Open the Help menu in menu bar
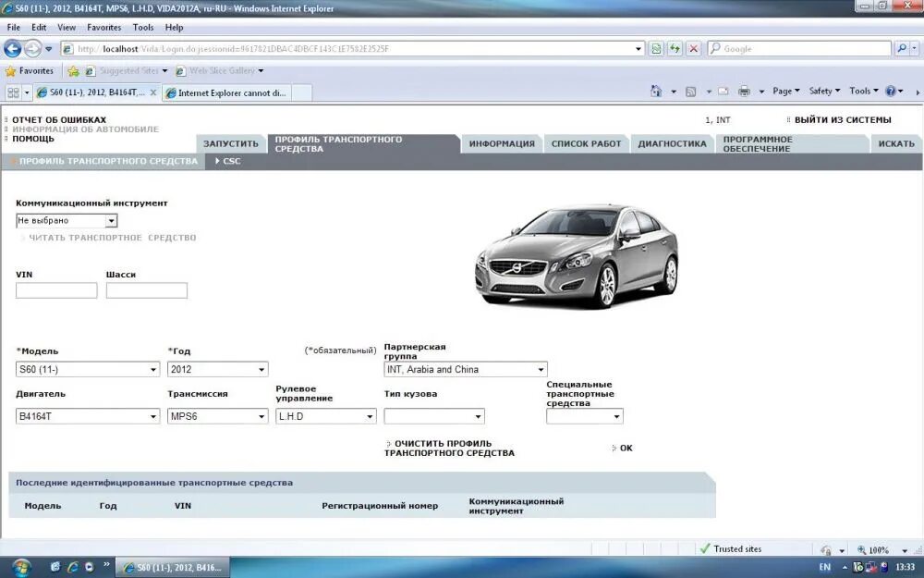 [x=174, y=27]
